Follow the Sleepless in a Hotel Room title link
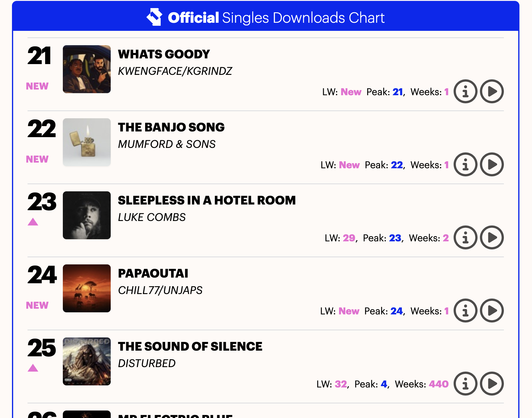 click(x=207, y=200)
